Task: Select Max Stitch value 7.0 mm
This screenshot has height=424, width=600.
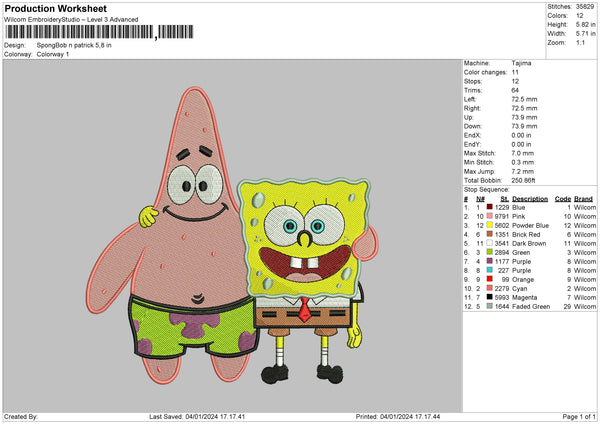Action: (522, 153)
